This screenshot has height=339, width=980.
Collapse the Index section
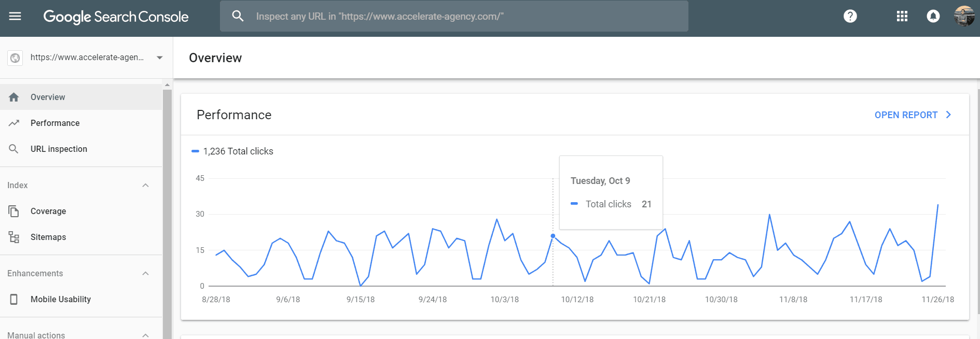(x=146, y=185)
